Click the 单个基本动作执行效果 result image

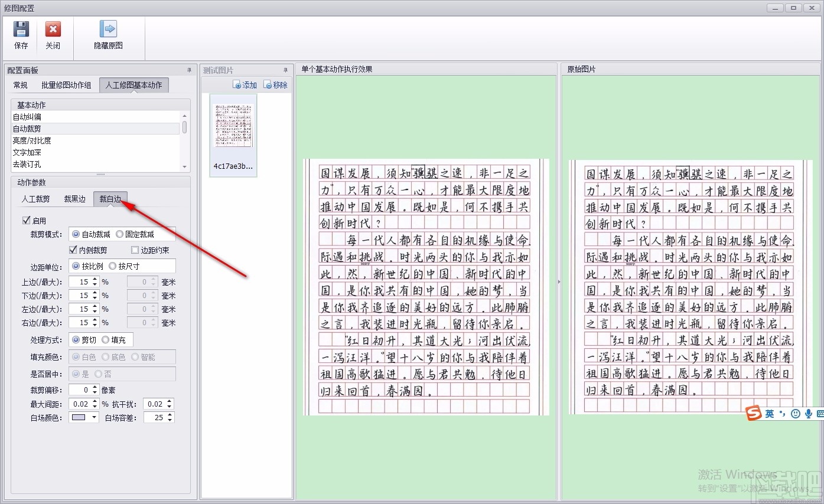point(426,287)
